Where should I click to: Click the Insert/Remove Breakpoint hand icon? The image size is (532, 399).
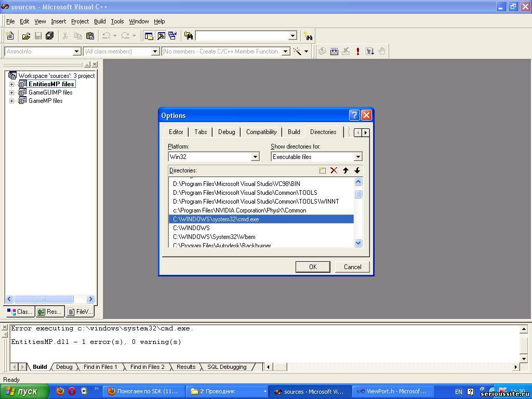click(382, 51)
